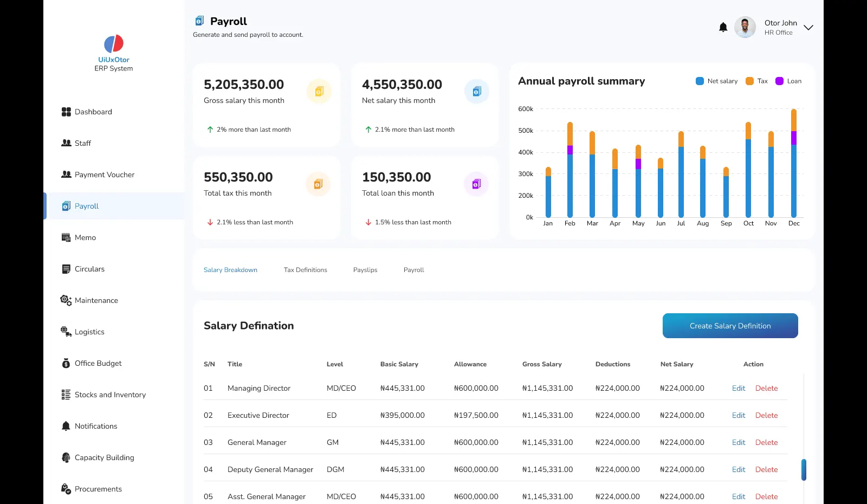Click the Asst. General Manager title cell
Screen dimensions: 867x504
coord(267,496)
